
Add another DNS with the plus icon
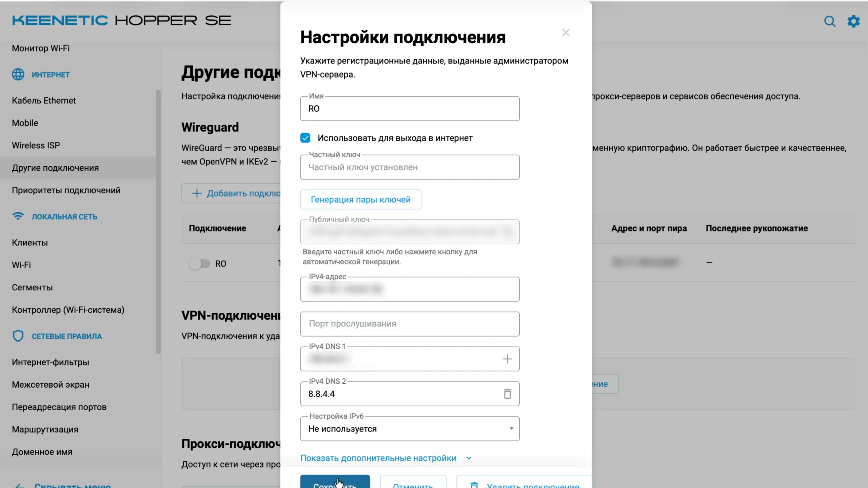pyautogui.click(x=507, y=359)
